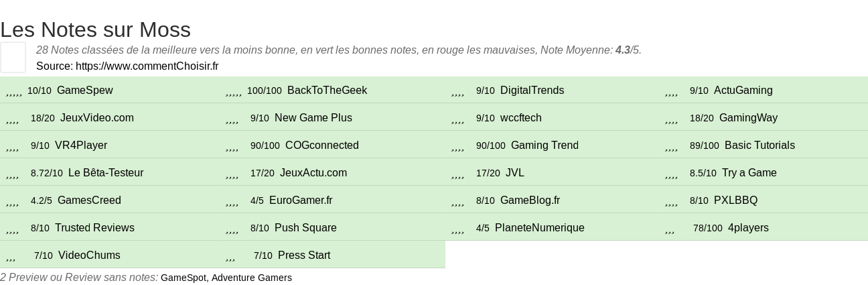Open the JeuxVideo.com review
Viewport: 868px width, 285px height.
(x=97, y=118)
